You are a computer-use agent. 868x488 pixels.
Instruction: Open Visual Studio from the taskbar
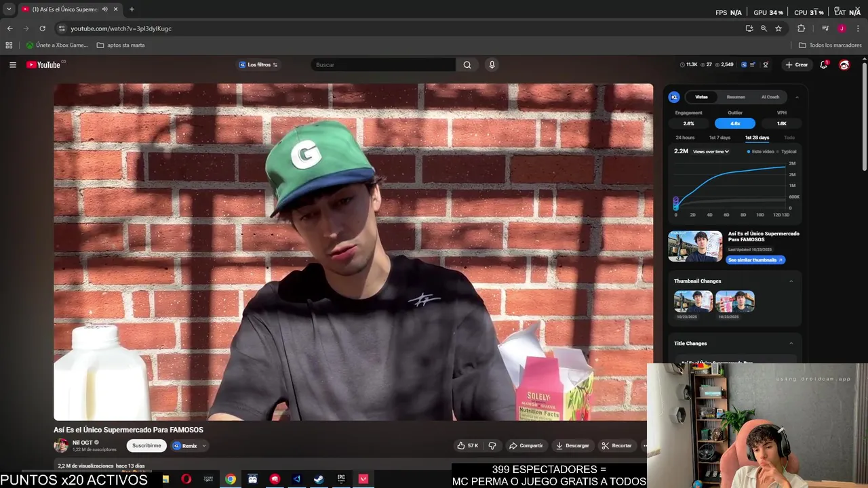(297, 479)
